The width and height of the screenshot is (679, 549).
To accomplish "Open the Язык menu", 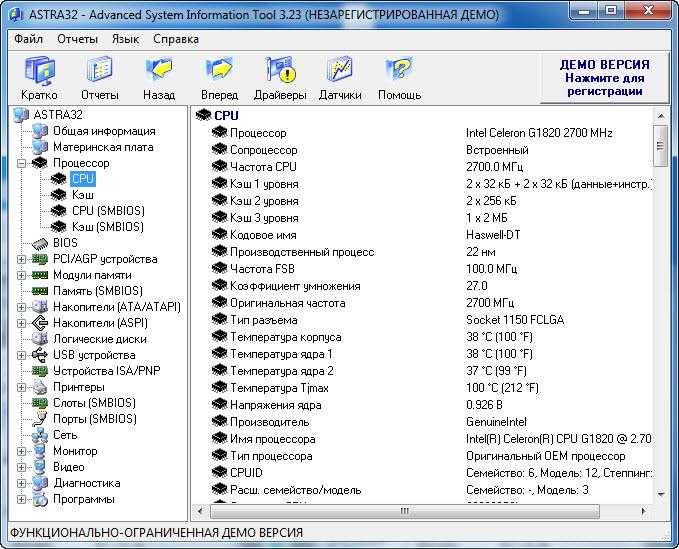I will pos(125,39).
